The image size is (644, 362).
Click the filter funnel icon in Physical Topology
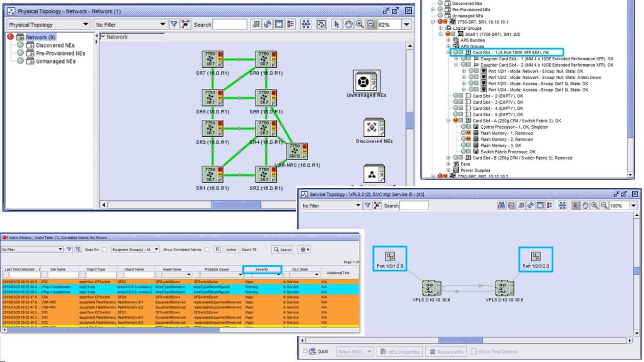click(174, 25)
